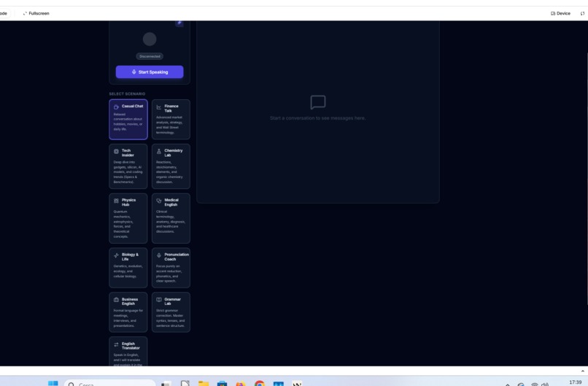Click the chat bubble icon in empty conversation
The image size is (588, 386).
coord(318,102)
